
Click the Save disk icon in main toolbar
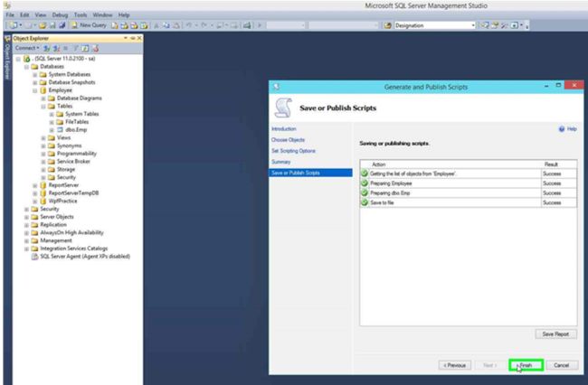52,25
